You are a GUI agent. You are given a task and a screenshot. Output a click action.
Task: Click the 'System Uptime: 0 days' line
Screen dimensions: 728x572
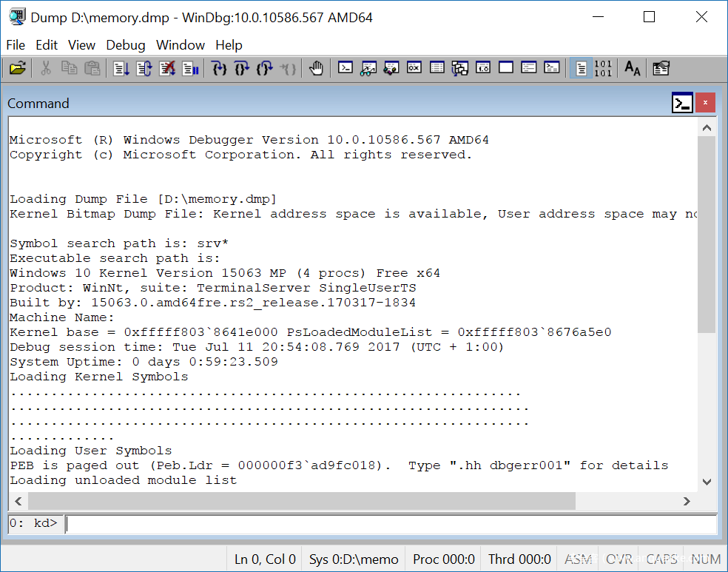(144, 362)
